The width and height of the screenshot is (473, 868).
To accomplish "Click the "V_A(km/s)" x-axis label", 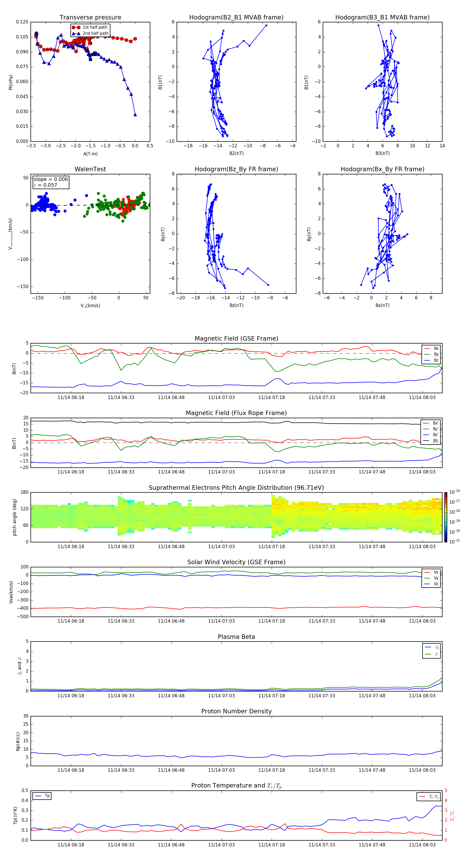I will coord(90,306).
